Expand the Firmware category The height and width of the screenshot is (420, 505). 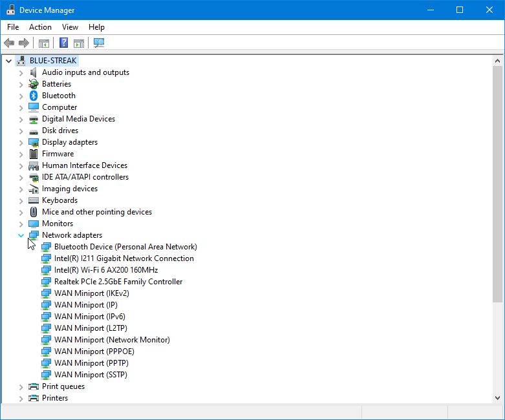click(21, 154)
